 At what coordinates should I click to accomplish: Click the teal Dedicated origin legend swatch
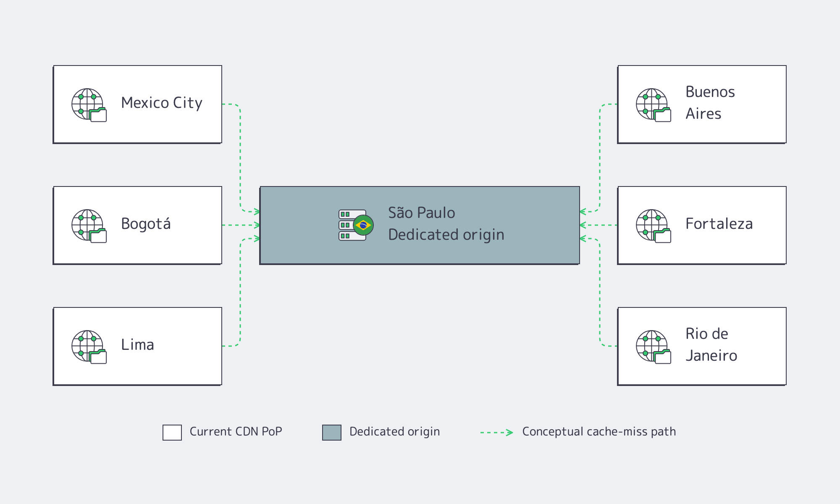click(x=332, y=432)
